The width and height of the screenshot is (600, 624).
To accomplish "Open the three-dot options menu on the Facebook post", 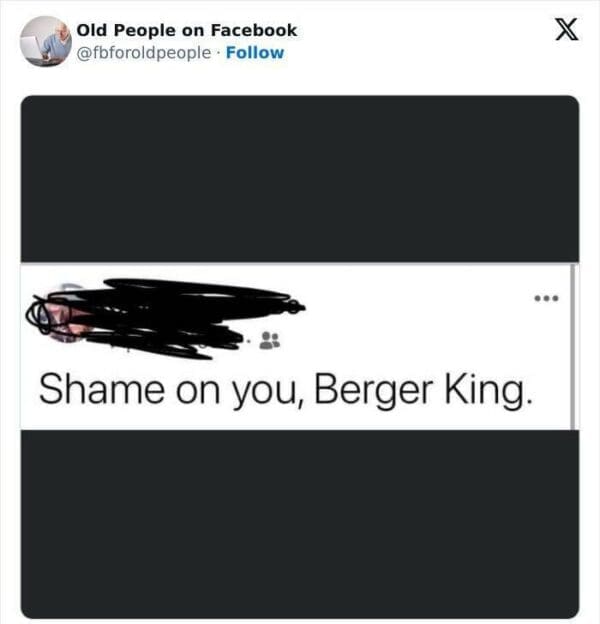I will click(546, 298).
